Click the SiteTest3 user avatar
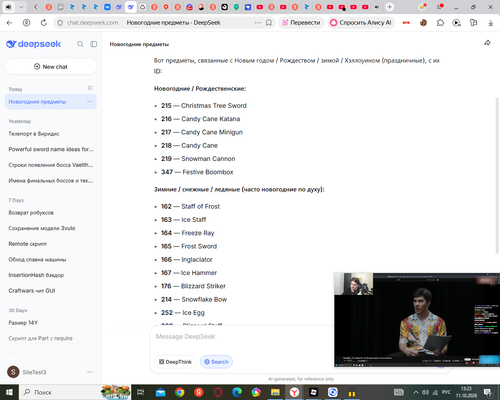The image size is (500, 400). [x=13, y=372]
